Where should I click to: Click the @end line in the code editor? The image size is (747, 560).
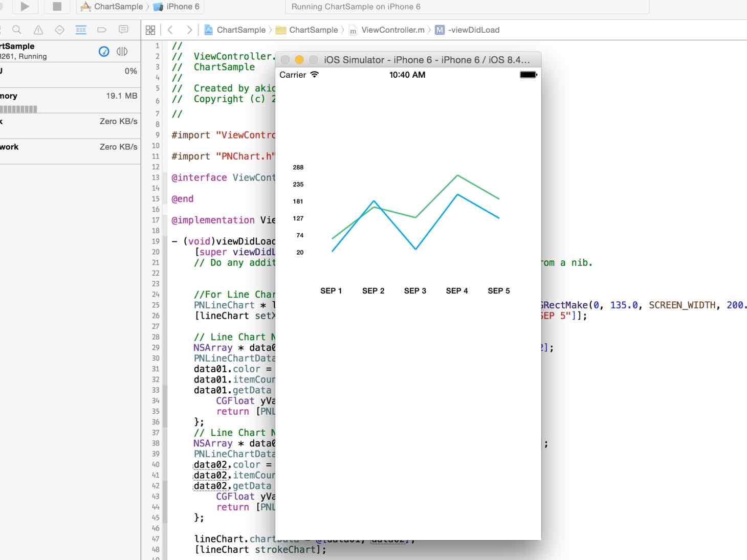click(x=183, y=199)
